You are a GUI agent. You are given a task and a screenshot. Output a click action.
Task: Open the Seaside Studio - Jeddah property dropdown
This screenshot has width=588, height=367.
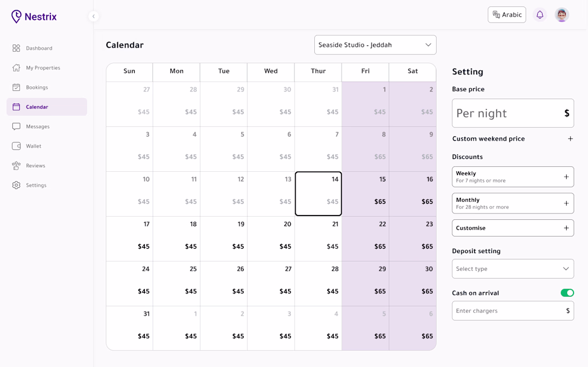pos(375,45)
